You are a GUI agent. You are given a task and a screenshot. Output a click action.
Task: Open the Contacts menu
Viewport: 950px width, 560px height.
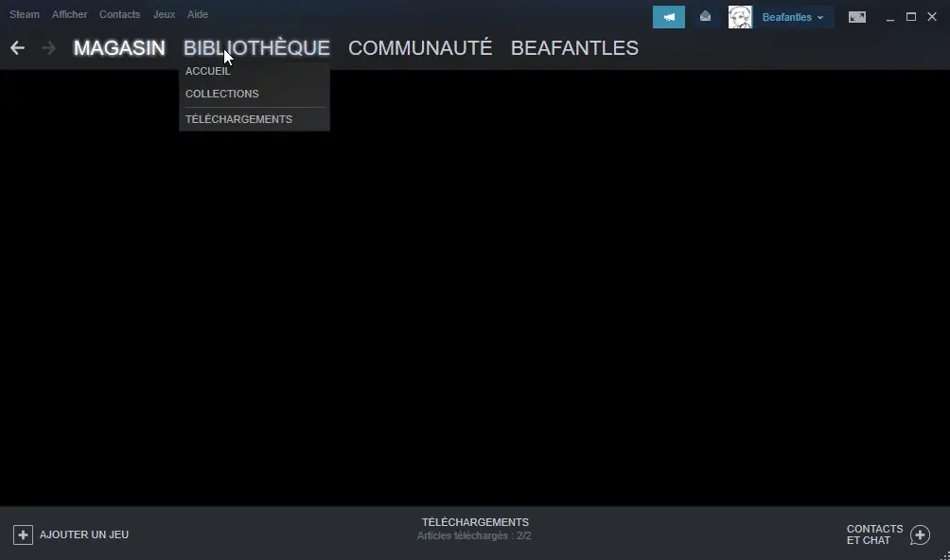(119, 14)
